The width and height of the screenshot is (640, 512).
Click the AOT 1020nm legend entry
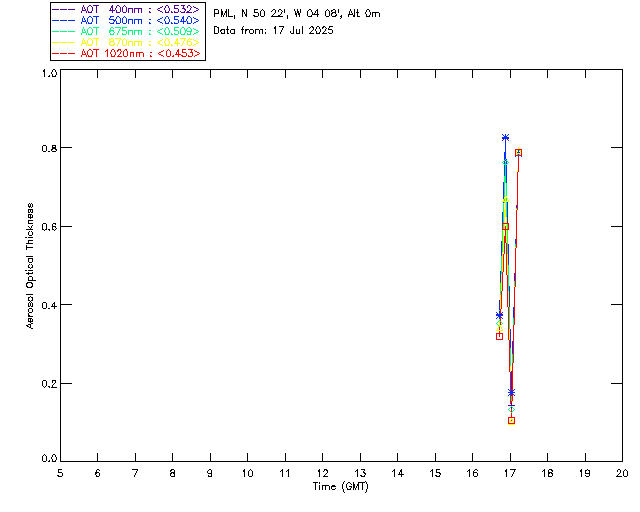pyautogui.click(x=127, y=53)
